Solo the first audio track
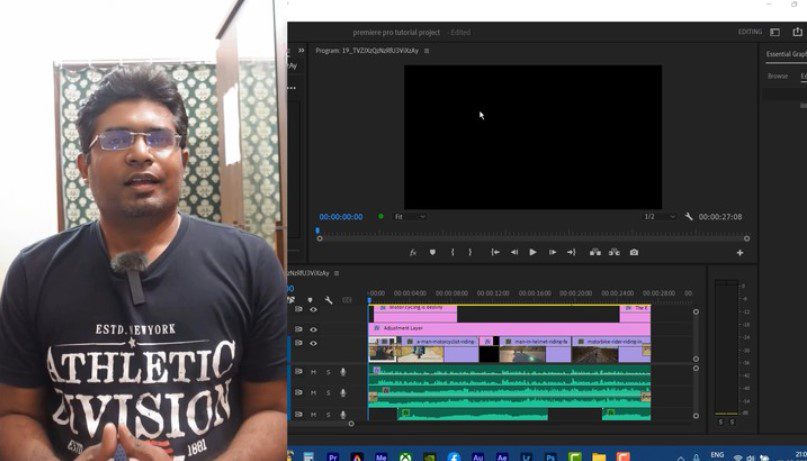This screenshot has width=807, height=461. coord(328,371)
